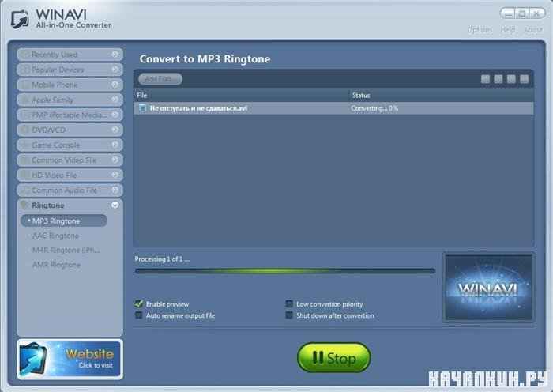Click the Processing 1 of 1 ... label
This screenshot has width=553, height=392.
point(162,259)
